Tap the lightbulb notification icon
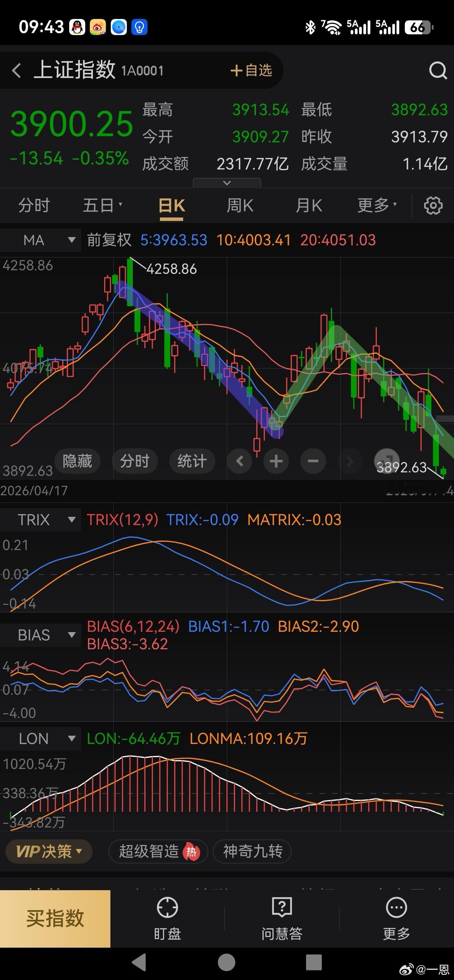The image size is (454, 980). [x=139, y=28]
